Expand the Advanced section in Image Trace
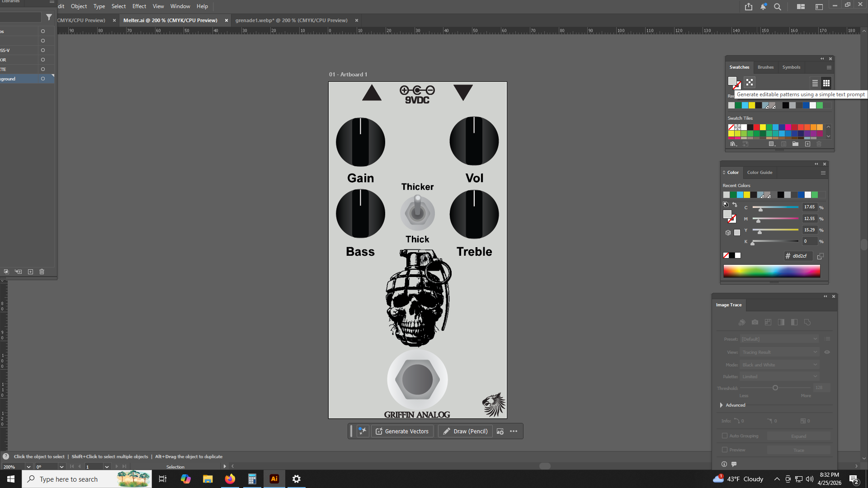Screen dimensions: 868x488 (722, 405)
